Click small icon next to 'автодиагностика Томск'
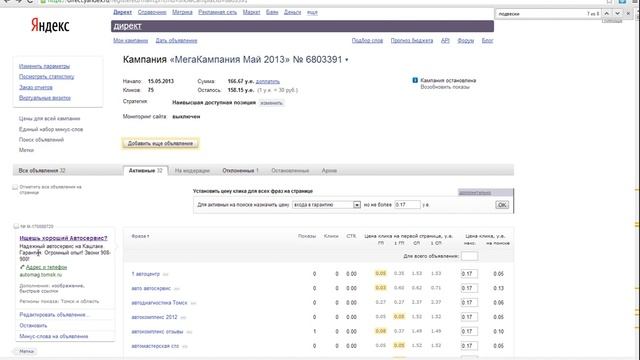640x360 pixels. pos(193,303)
